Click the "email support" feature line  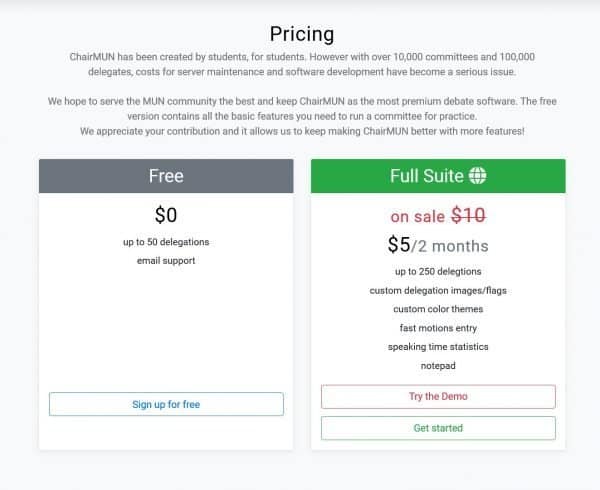click(x=166, y=261)
